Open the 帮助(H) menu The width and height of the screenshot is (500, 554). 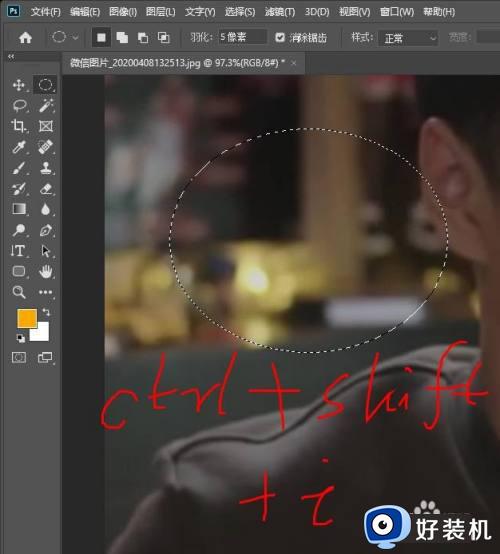tap(439, 12)
